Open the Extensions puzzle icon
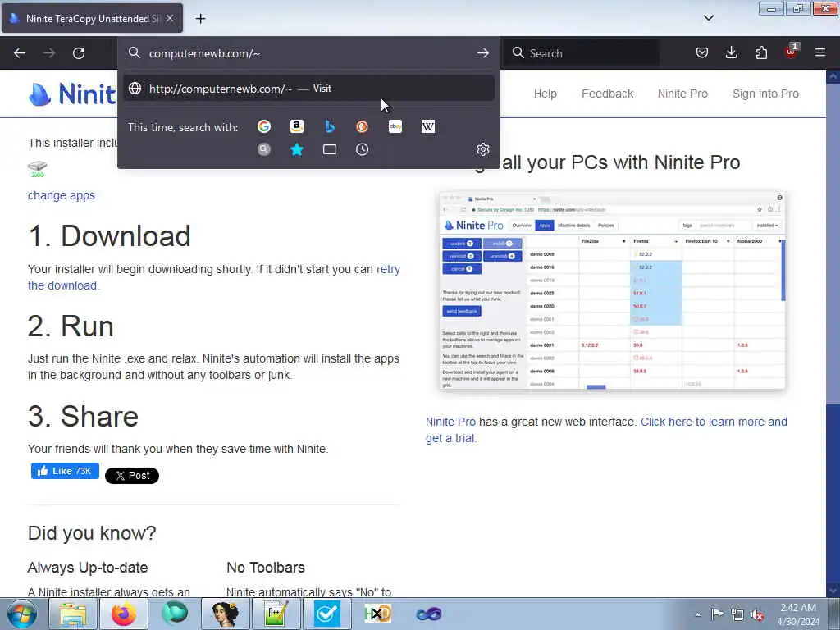Image resolution: width=840 pixels, height=630 pixels. [x=761, y=52]
